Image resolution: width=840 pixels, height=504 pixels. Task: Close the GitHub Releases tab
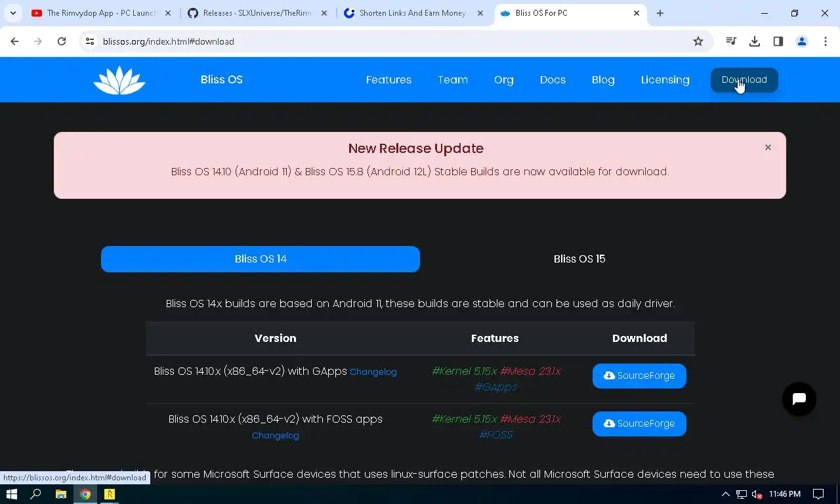coord(324,13)
